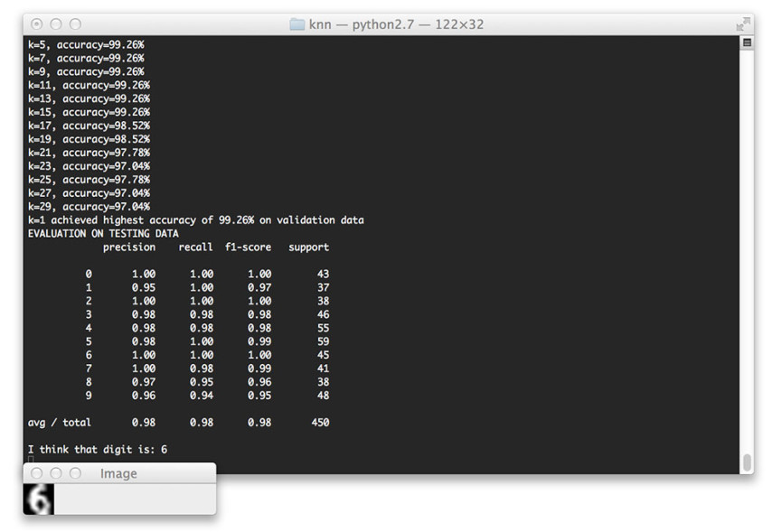Zoom the Image preview window
The width and height of the screenshot is (782, 532).
click(75, 473)
